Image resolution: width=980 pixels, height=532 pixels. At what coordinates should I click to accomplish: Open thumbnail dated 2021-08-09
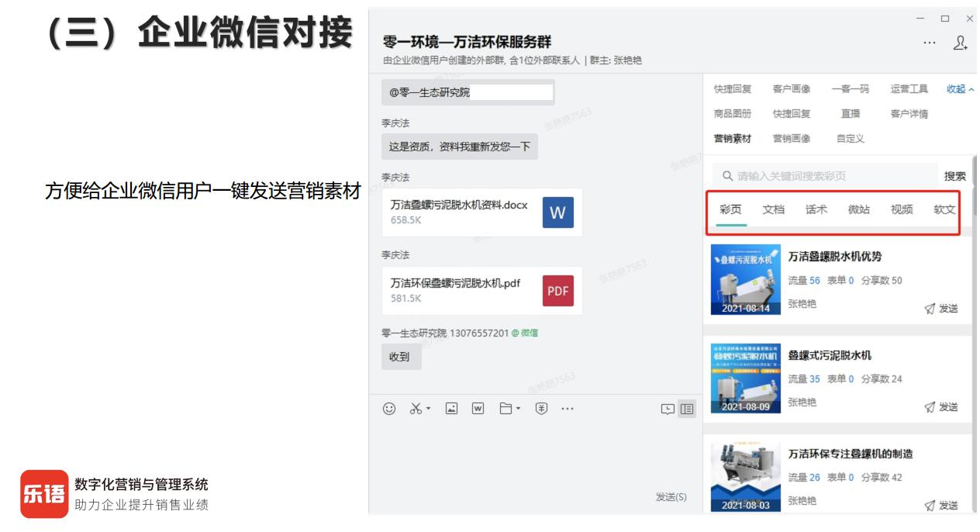[x=746, y=378]
